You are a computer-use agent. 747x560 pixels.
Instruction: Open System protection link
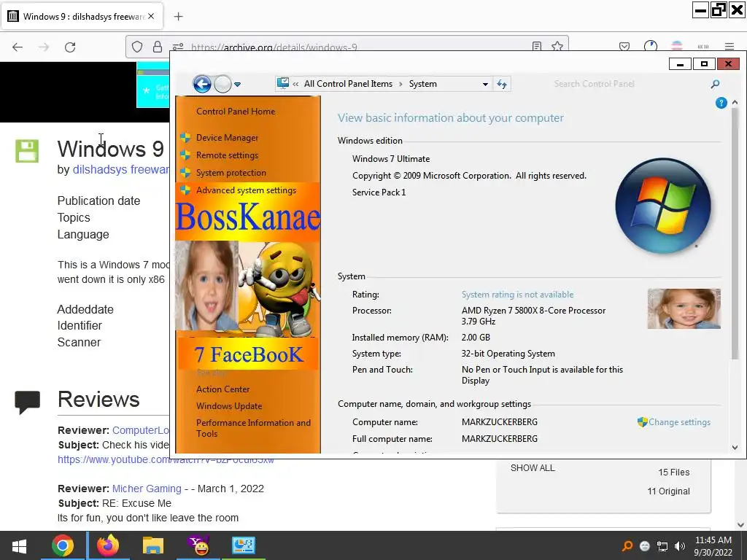coord(231,173)
